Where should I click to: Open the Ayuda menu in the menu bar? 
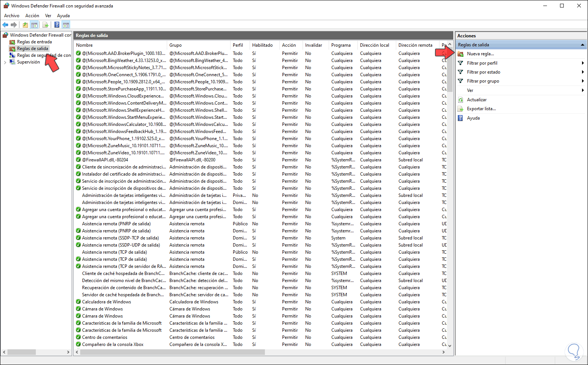(63, 16)
